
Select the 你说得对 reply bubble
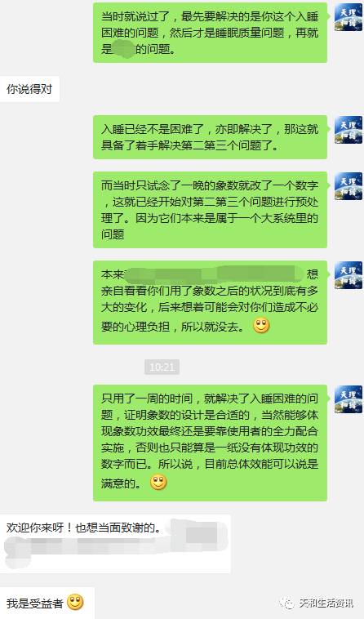(x=29, y=89)
